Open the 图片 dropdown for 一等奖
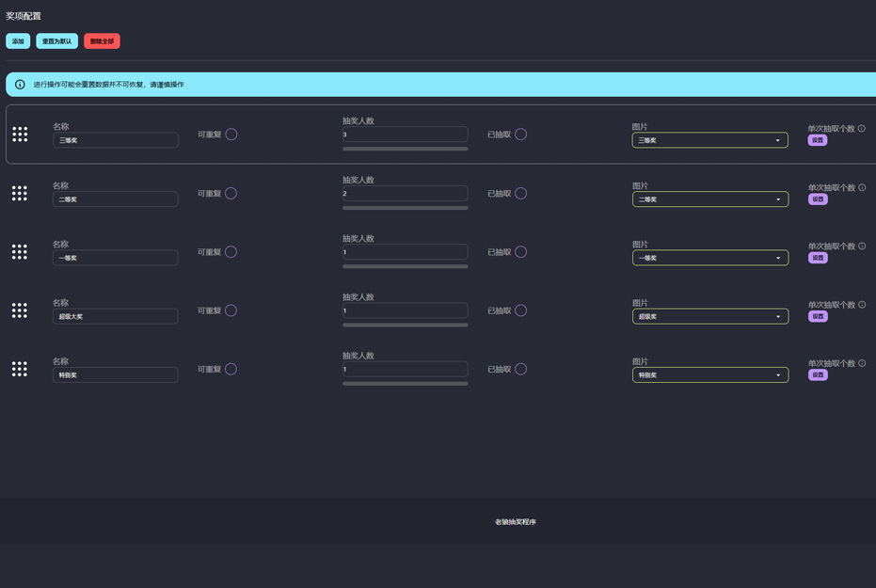The image size is (876, 588). pyautogui.click(x=709, y=258)
